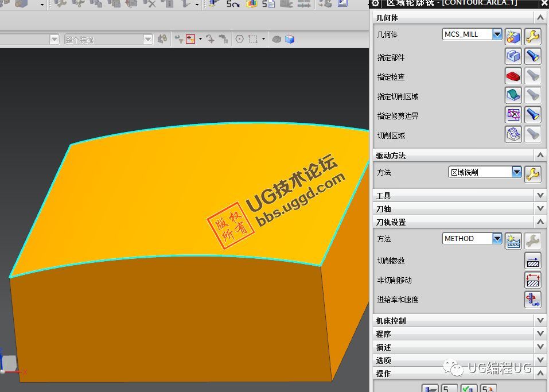Click the specify trim boundaries icon

(513, 114)
